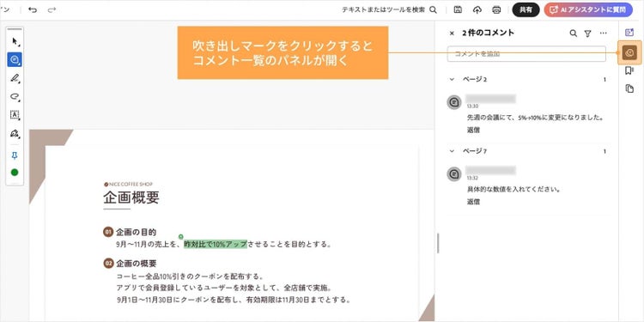
Task: Click the small comment marker above highlighted text
Action: 181,236
